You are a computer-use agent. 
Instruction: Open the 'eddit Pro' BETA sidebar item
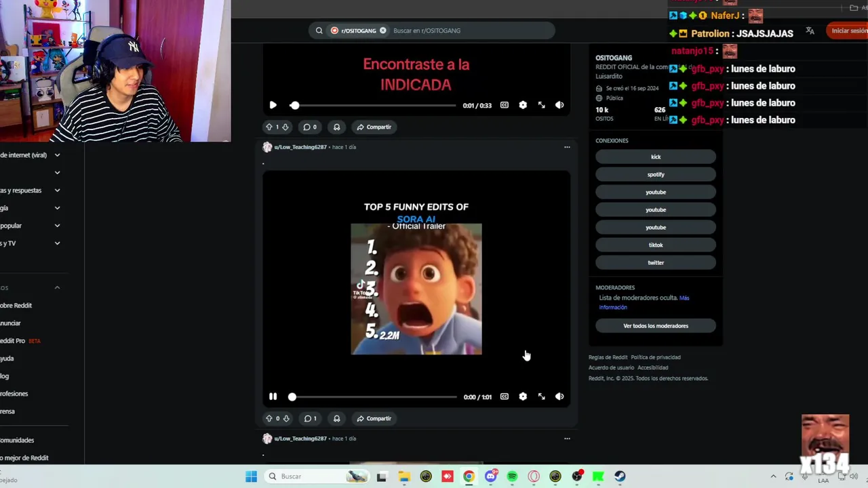click(x=20, y=341)
